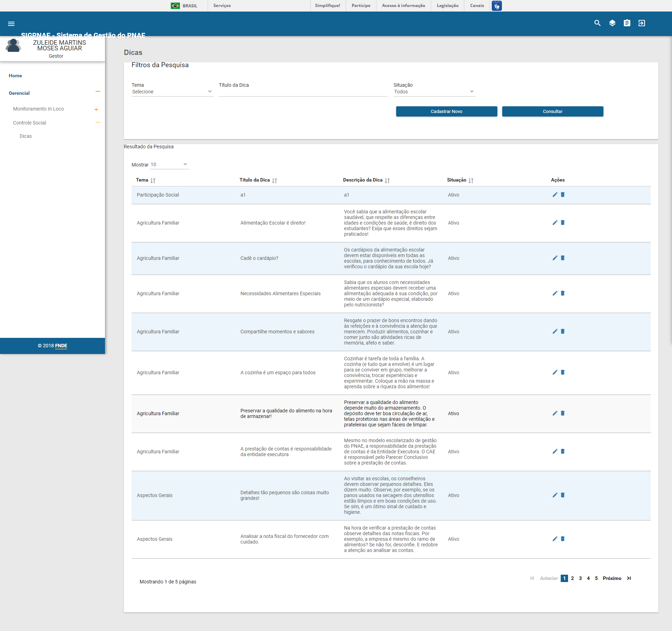Click the Cadastrar Novo button
The height and width of the screenshot is (631, 672).
pos(446,112)
